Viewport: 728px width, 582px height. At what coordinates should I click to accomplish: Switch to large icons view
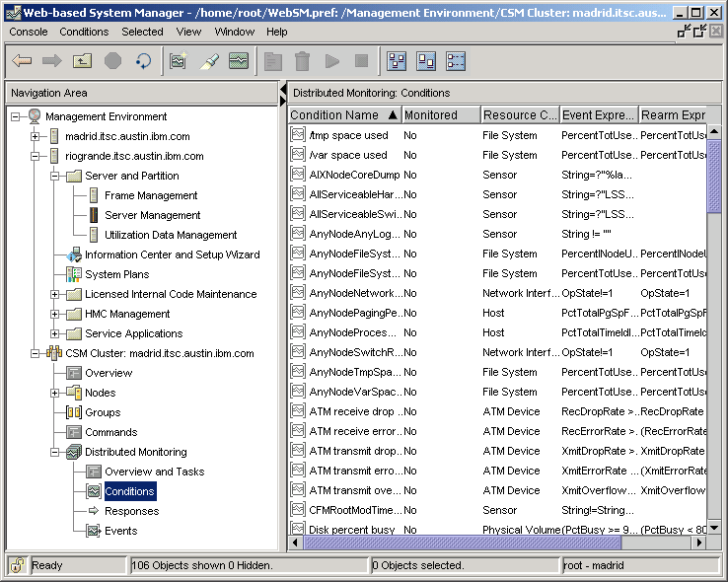click(397, 61)
